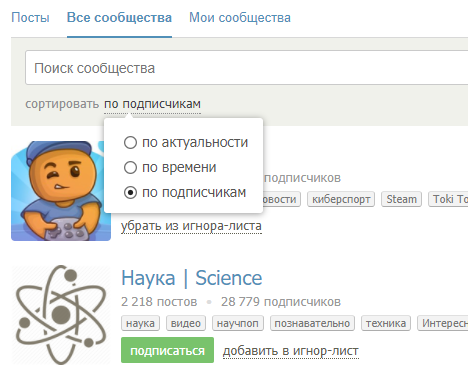Pick the научпоп tag
The width and height of the screenshot is (468, 378).
(x=238, y=323)
